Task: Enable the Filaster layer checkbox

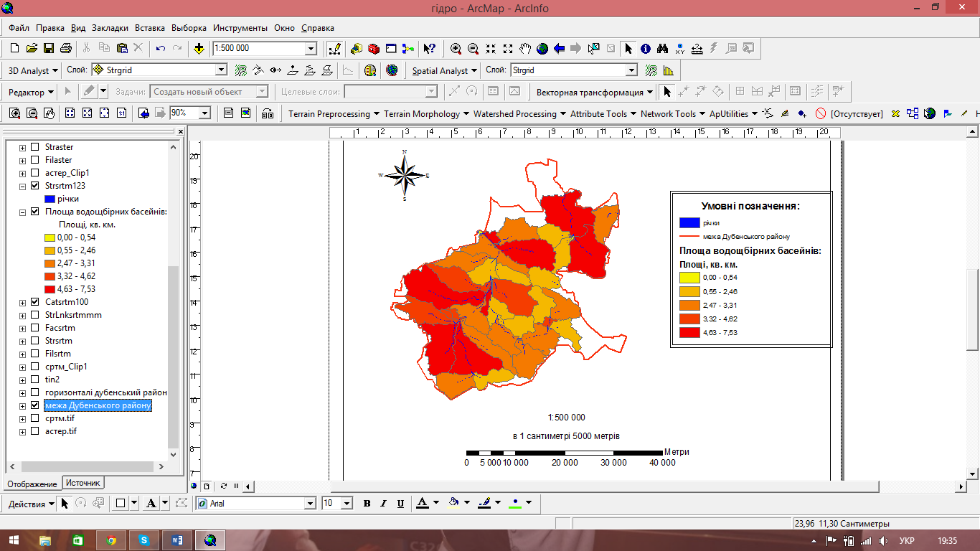Action: pyautogui.click(x=35, y=160)
